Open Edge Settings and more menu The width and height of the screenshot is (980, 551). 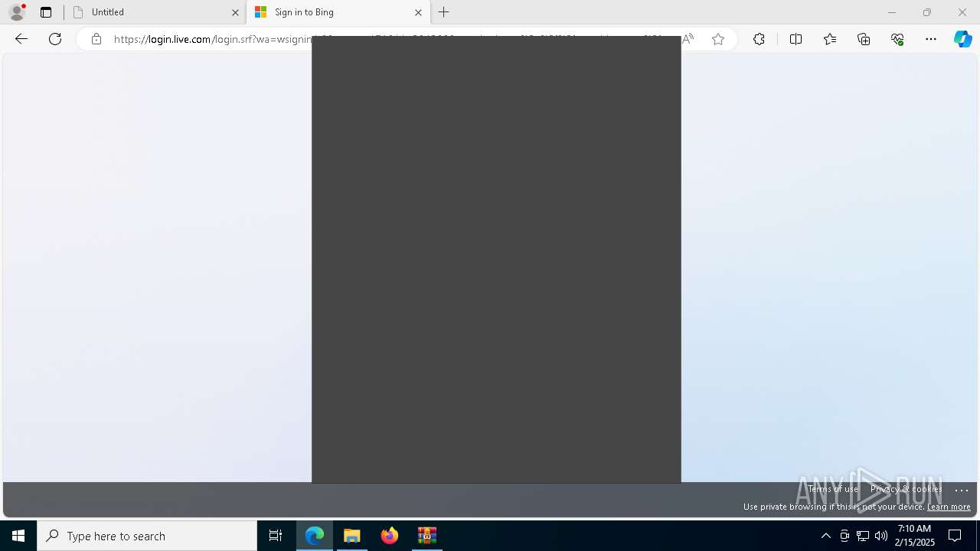pos(931,39)
